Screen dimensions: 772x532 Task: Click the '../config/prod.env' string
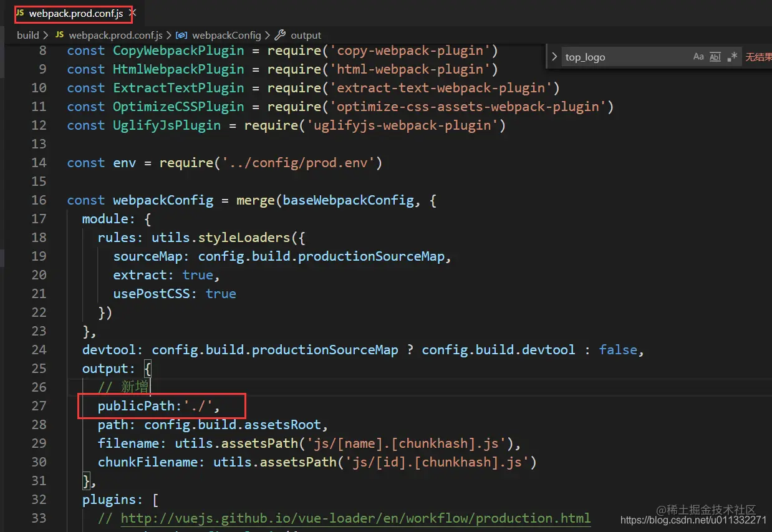pyautogui.click(x=298, y=163)
